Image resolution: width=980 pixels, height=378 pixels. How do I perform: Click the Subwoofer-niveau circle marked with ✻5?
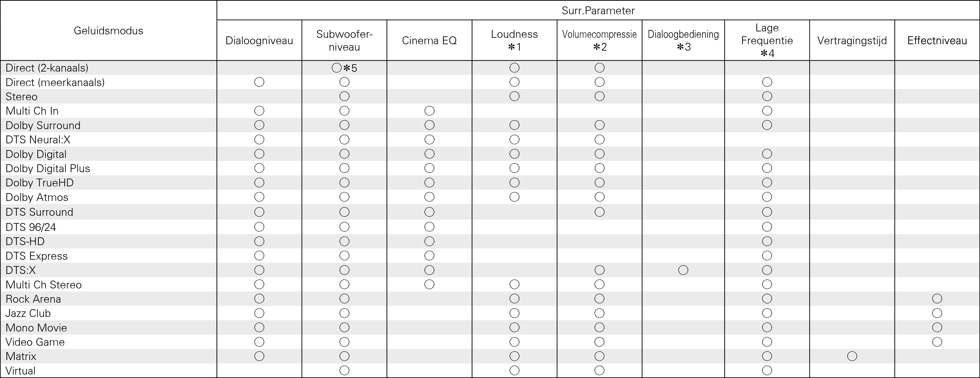337,68
